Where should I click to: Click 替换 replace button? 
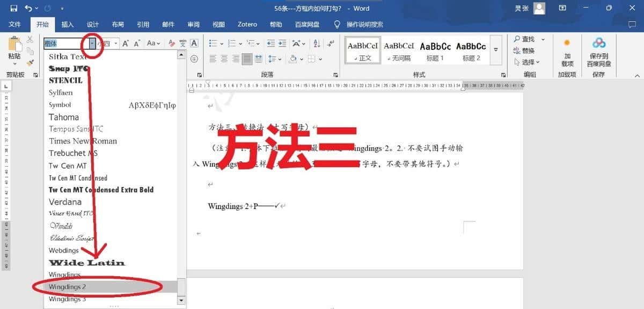(524, 51)
